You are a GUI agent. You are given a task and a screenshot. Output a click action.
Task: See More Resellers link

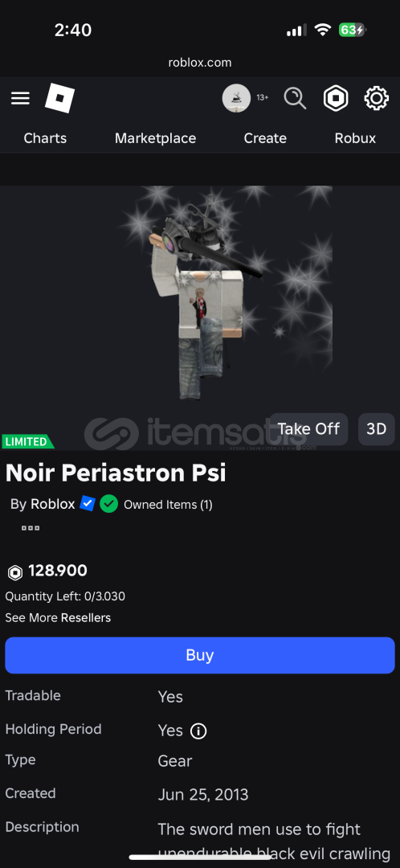pyautogui.click(x=58, y=618)
